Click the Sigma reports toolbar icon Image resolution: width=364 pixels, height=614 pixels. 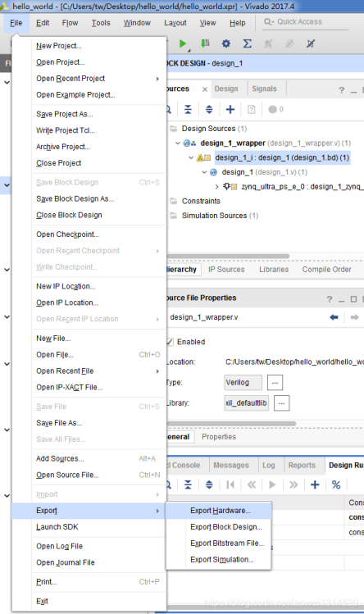tap(248, 43)
